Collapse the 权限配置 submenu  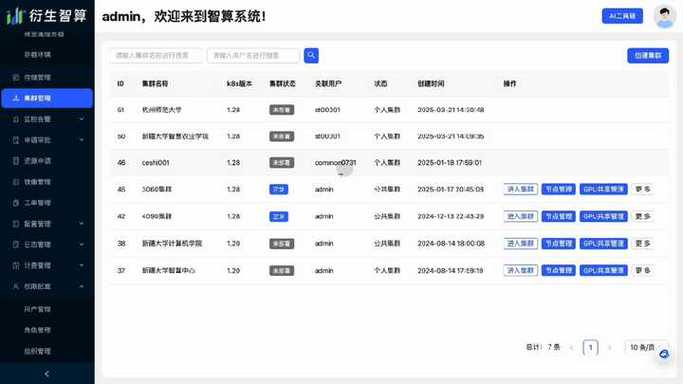tap(47, 286)
